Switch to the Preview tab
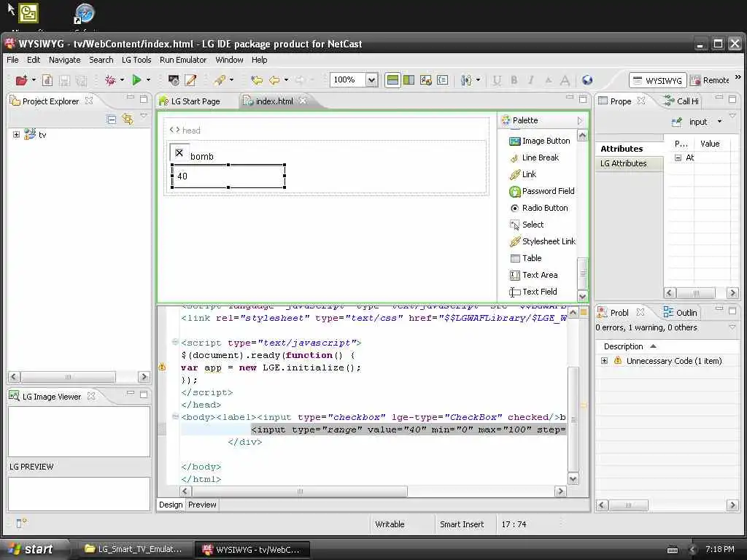 point(202,505)
